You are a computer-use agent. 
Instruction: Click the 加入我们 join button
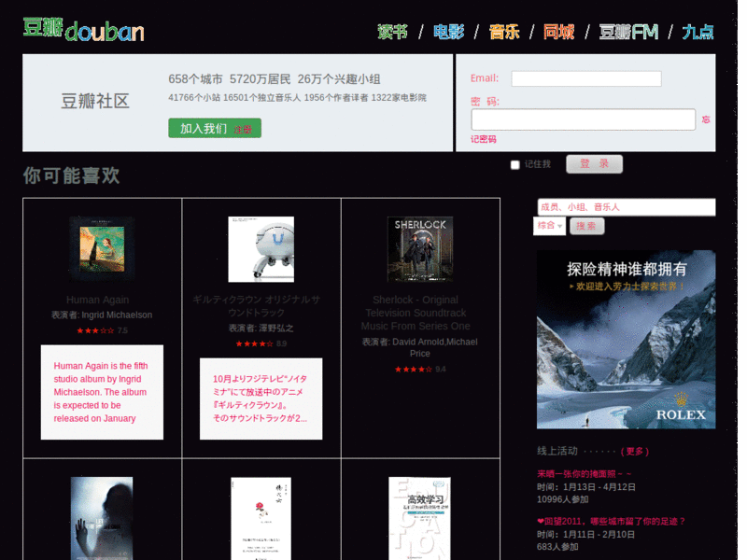coord(215,128)
